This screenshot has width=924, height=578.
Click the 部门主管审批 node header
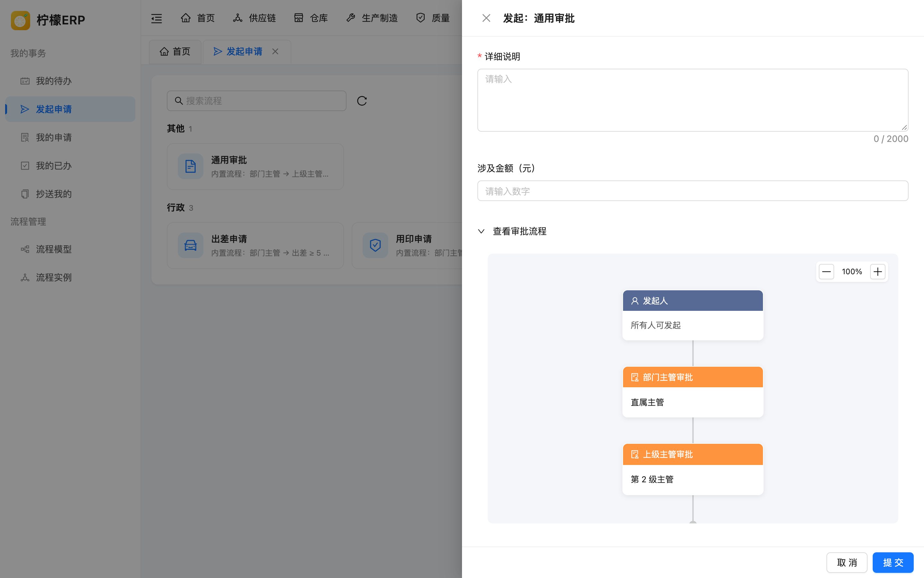(693, 377)
